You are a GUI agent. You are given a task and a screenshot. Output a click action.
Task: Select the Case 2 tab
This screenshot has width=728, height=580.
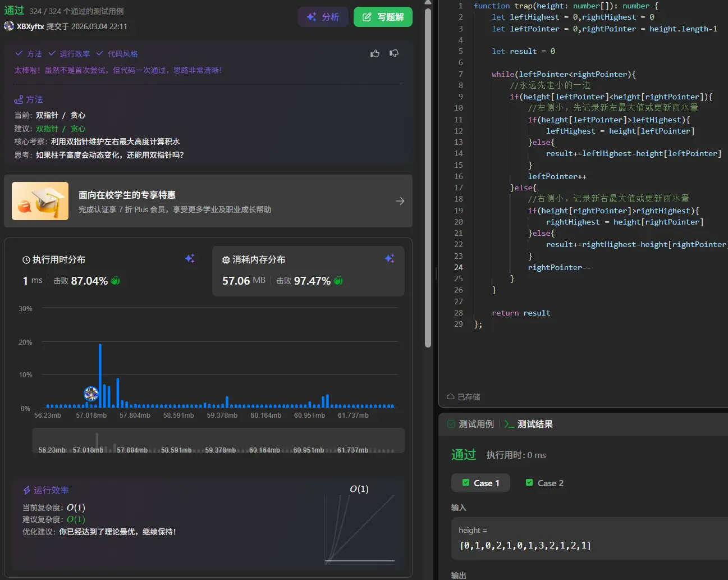[544, 483]
